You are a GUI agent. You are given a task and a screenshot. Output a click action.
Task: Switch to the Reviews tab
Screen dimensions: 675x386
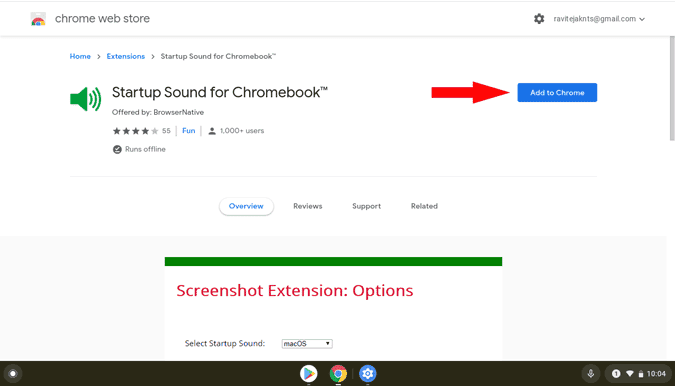pyautogui.click(x=308, y=206)
